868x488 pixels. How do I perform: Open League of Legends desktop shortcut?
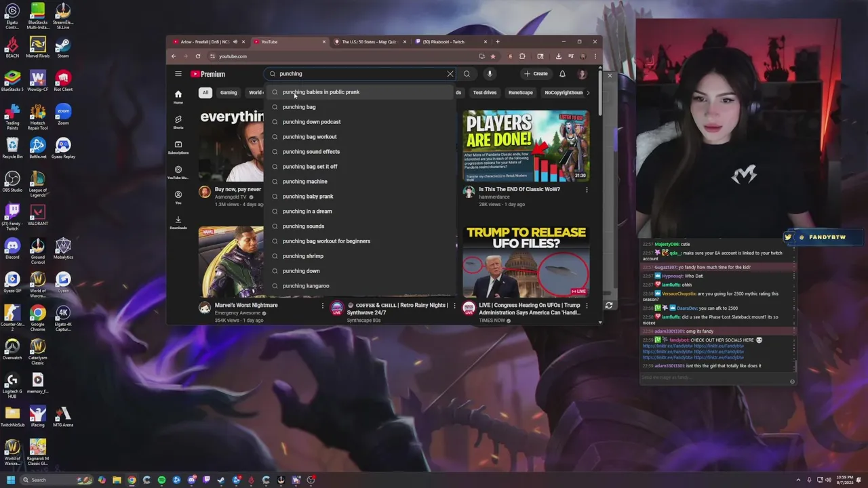point(37,184)
